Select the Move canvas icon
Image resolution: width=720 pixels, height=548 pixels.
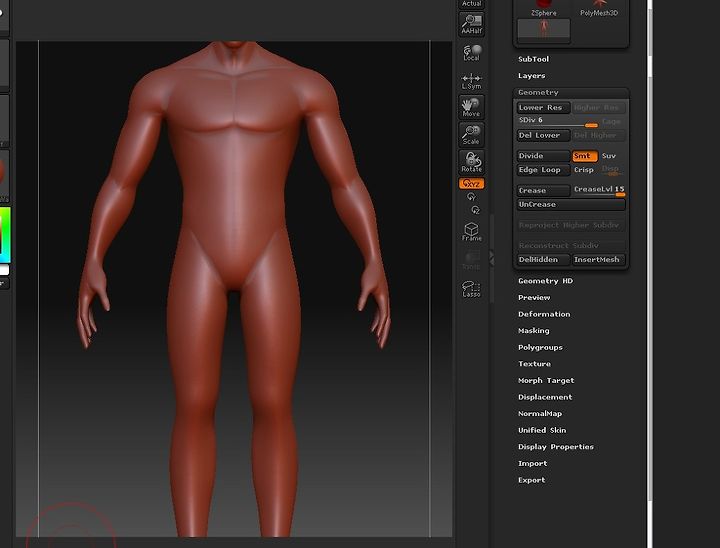(471, 107)
